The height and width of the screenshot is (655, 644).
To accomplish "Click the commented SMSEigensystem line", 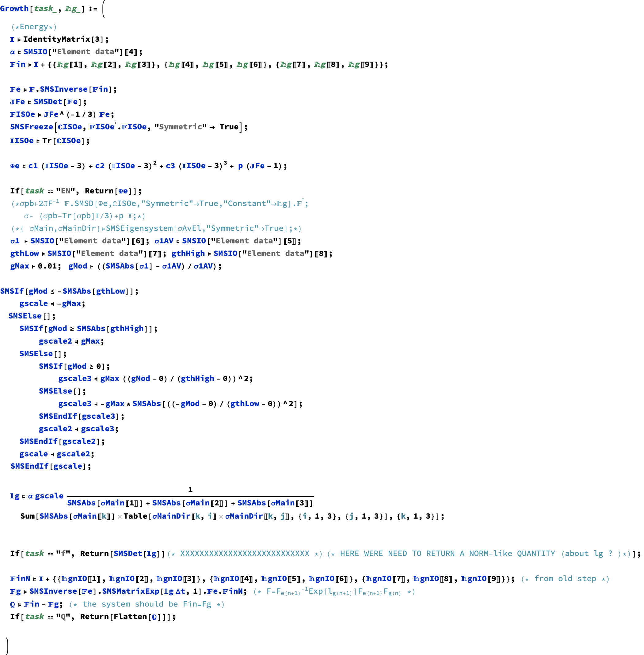I will (x=156, y=229).
